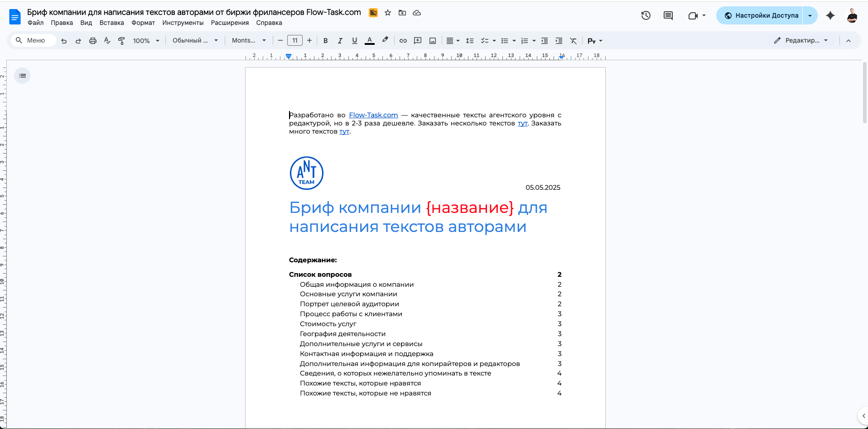Screen dimensions: 868x429
Task: Click the font size input field
Action: point(295,41)
